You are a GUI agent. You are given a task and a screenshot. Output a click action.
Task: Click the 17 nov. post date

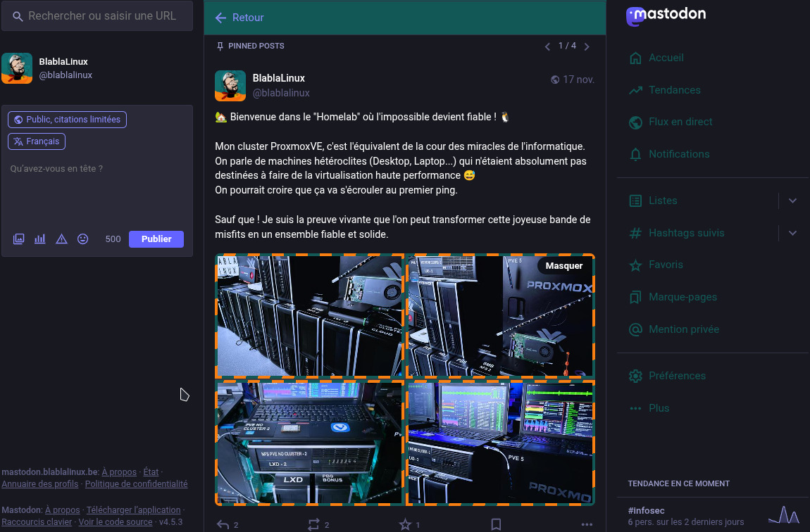pos(578,80)
